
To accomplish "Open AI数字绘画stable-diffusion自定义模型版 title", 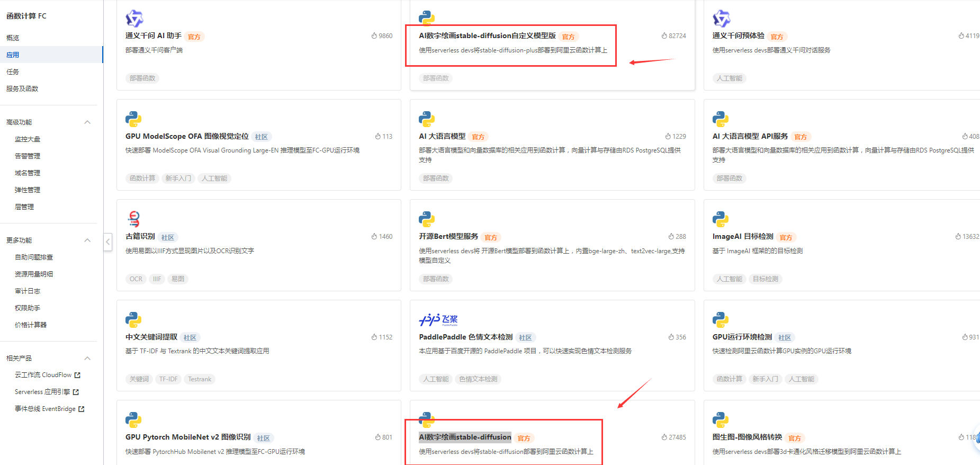I will [x=487, y=35].
